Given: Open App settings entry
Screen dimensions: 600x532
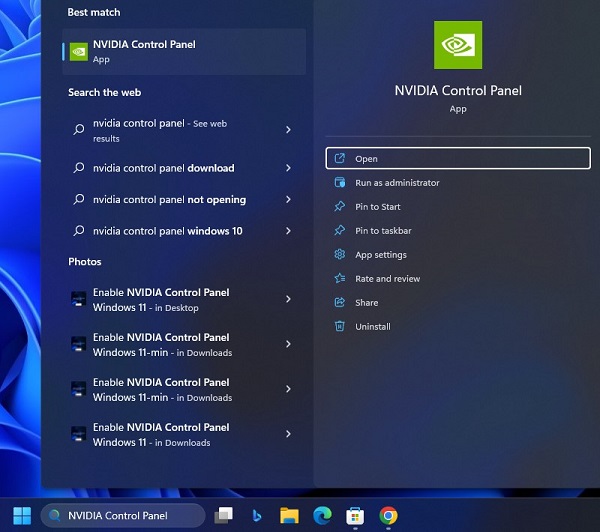Looking at the screenshot, I should (x=458, y=255).
